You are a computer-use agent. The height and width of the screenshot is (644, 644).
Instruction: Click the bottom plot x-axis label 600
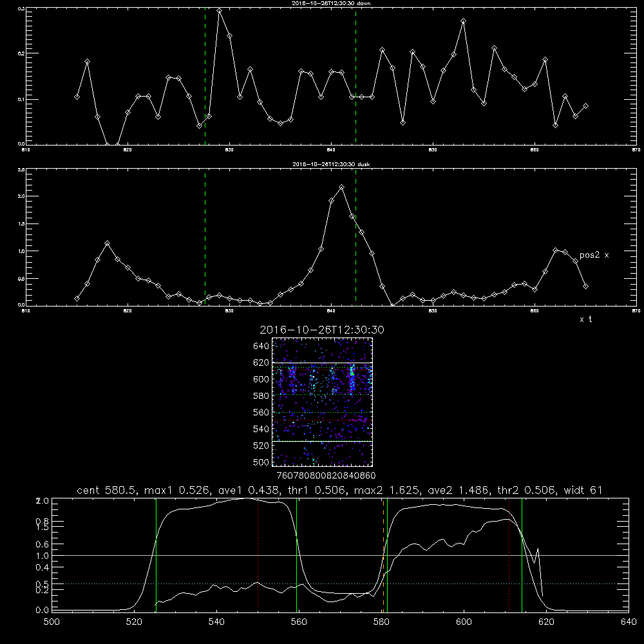point(464,622)
